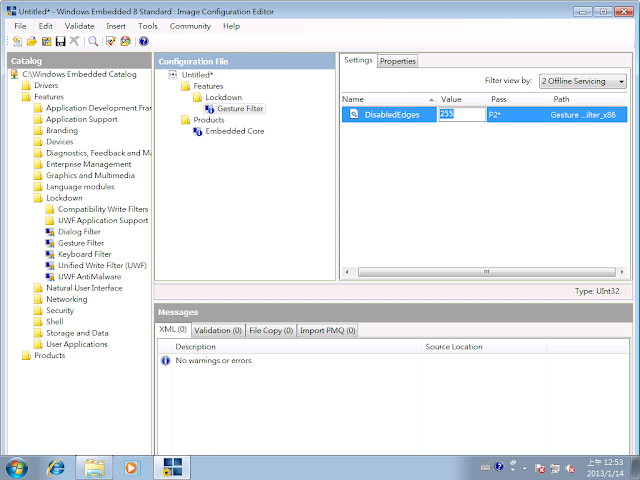Select Gesture Filter in Configuration File tree
Viewport: 640px width, 480px height.
[x=240, y=109]
